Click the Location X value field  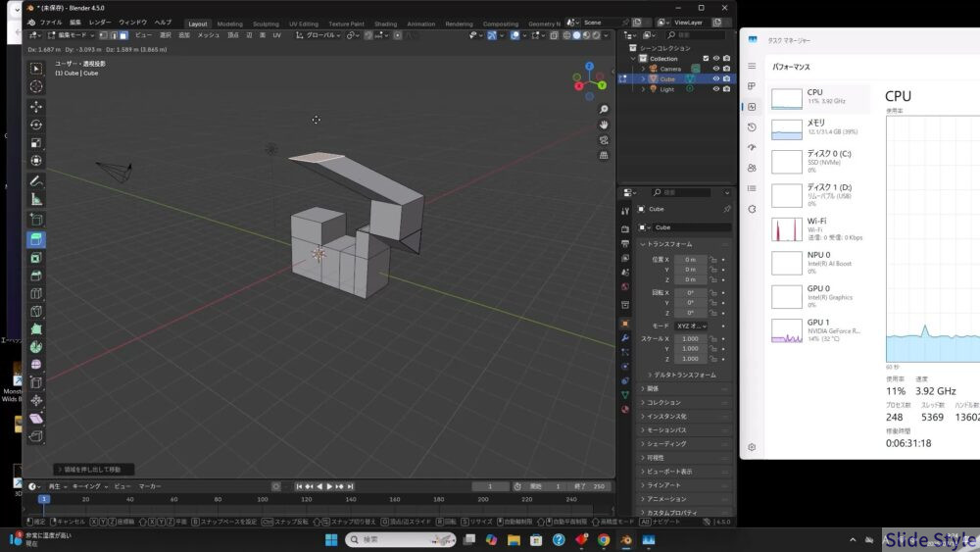[690, 260]
